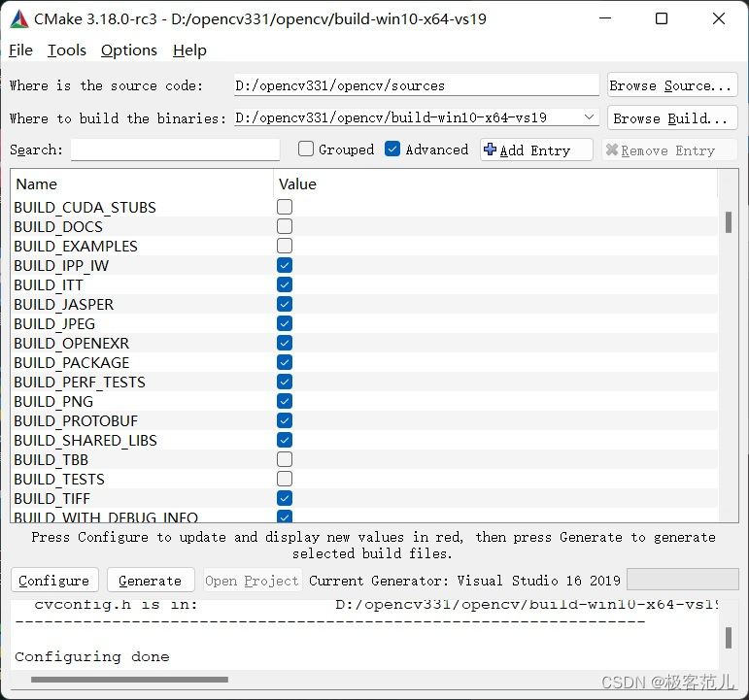
Task: Select the BUILD_DOCS entry name
Action: [x=58, y=227]
